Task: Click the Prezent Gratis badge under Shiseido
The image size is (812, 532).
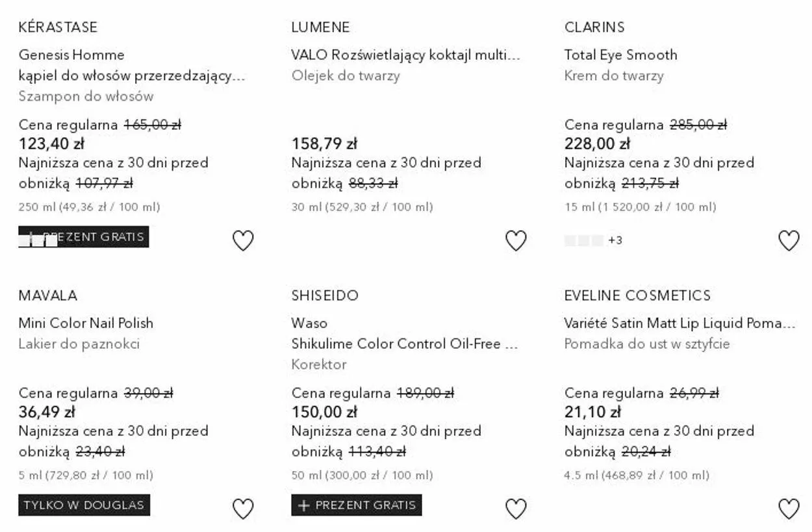Action: tap(357, 505)
